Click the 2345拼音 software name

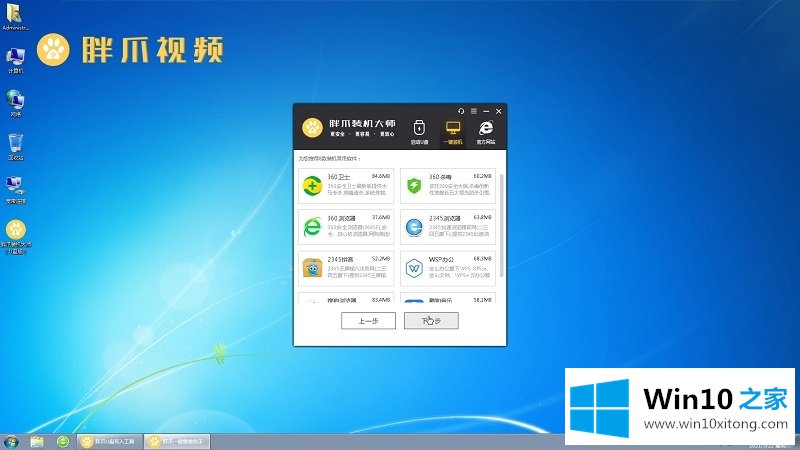(341, 259)
